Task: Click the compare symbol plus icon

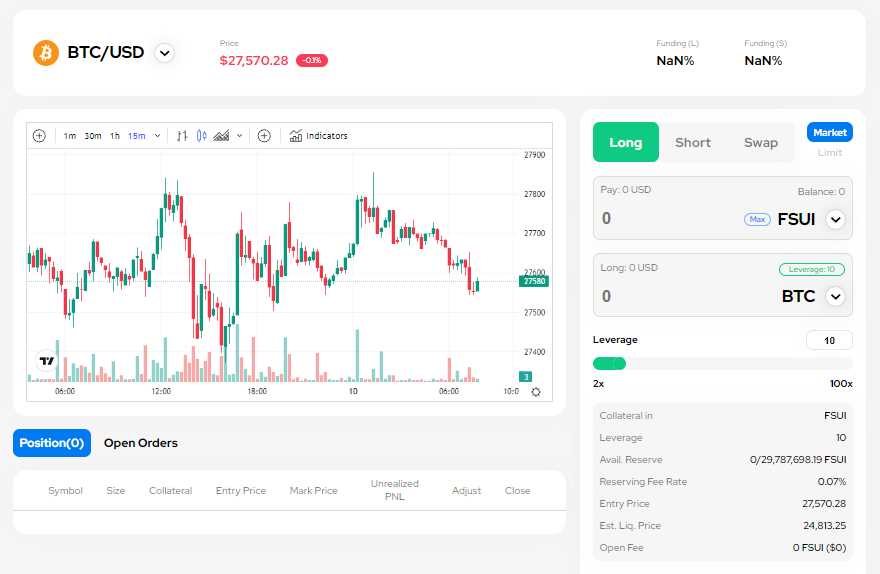Action: click(264, 136)
